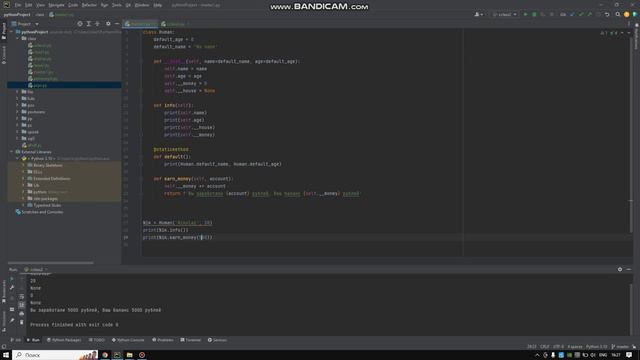Hide the Project tool window
640x360 pixels.
click(117, 24)
